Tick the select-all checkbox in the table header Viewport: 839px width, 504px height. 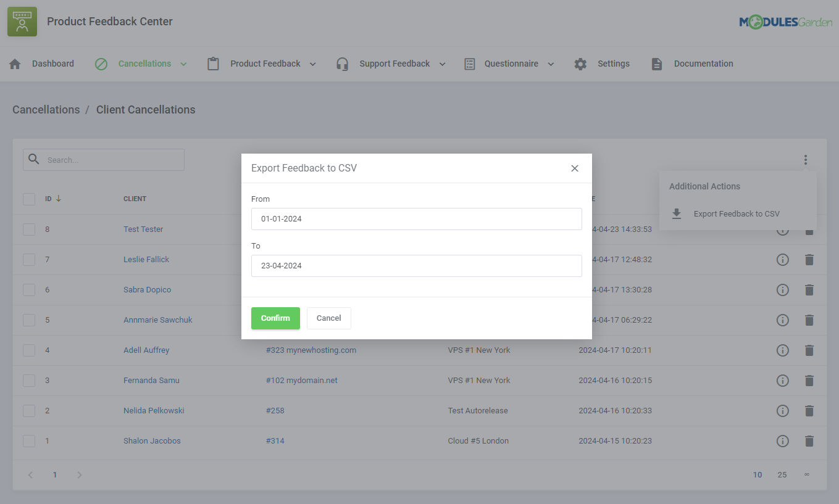tap(29, 199)
